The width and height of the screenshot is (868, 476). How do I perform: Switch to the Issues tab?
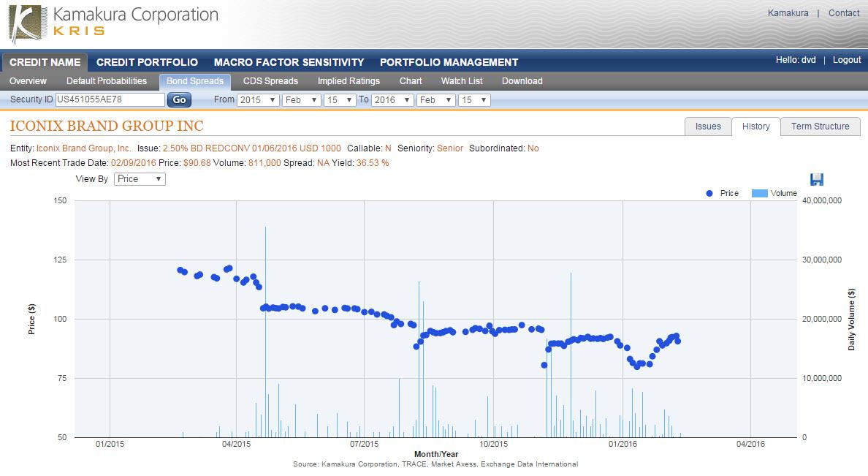pos(708,126)
